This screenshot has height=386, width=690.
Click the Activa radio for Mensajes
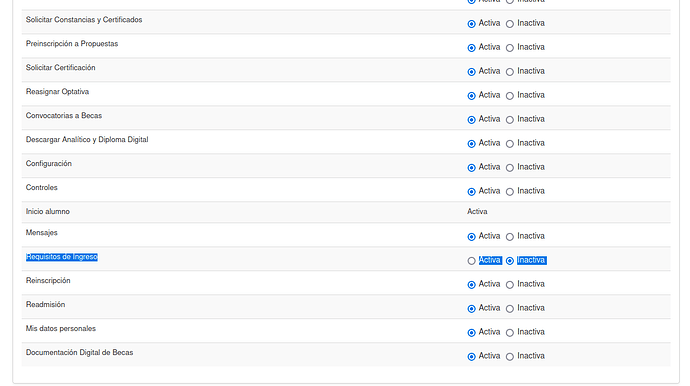pos(471,237)
